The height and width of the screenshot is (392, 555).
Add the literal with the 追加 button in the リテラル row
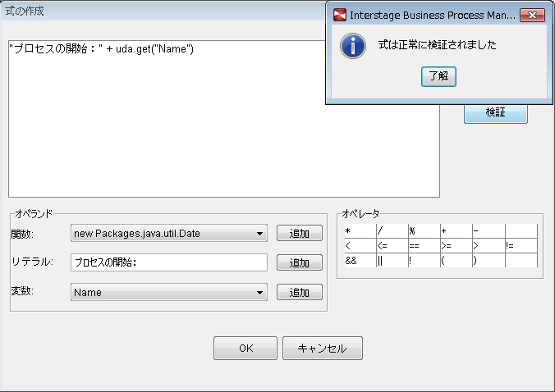tap(300, 262)
